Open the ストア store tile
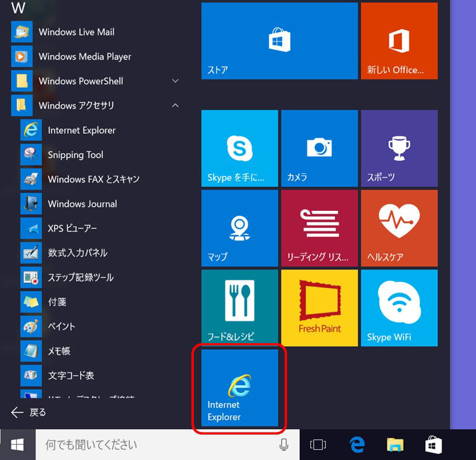 coord(280,41)
